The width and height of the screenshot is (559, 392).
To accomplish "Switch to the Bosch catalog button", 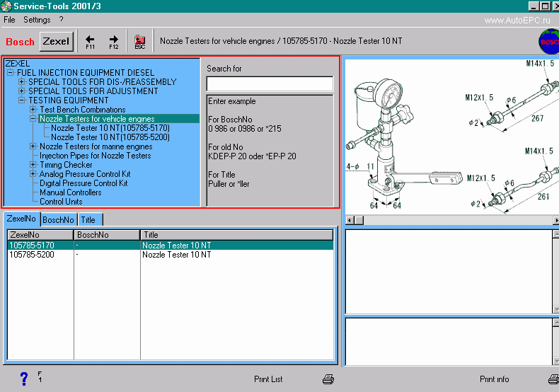I will pyautogui.click(x=20, y=42).
